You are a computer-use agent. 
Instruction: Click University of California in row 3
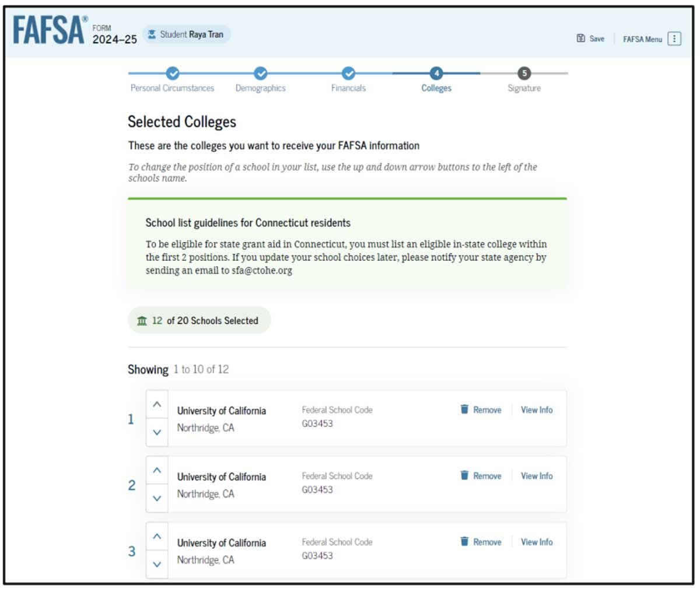point(222,542)
